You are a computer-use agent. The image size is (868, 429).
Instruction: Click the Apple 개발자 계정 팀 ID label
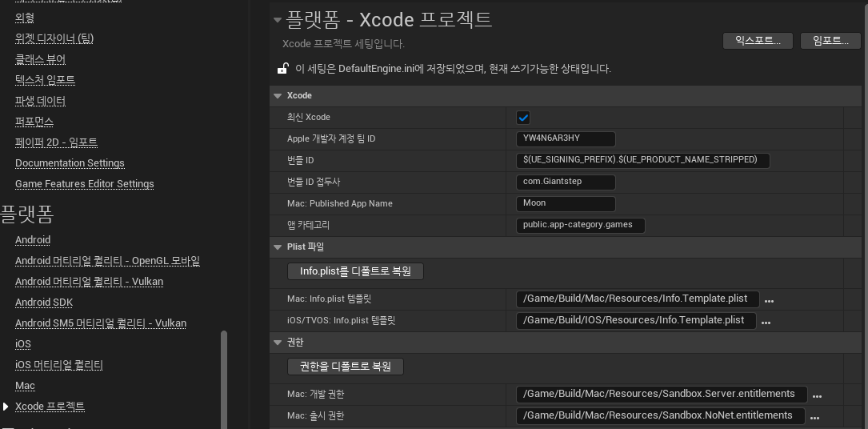(331, 139)
